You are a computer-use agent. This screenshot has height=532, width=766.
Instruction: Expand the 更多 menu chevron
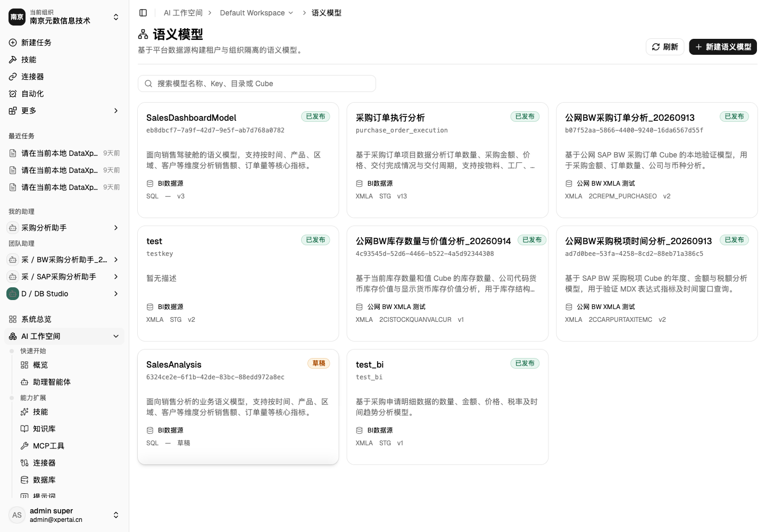(116, 111)
